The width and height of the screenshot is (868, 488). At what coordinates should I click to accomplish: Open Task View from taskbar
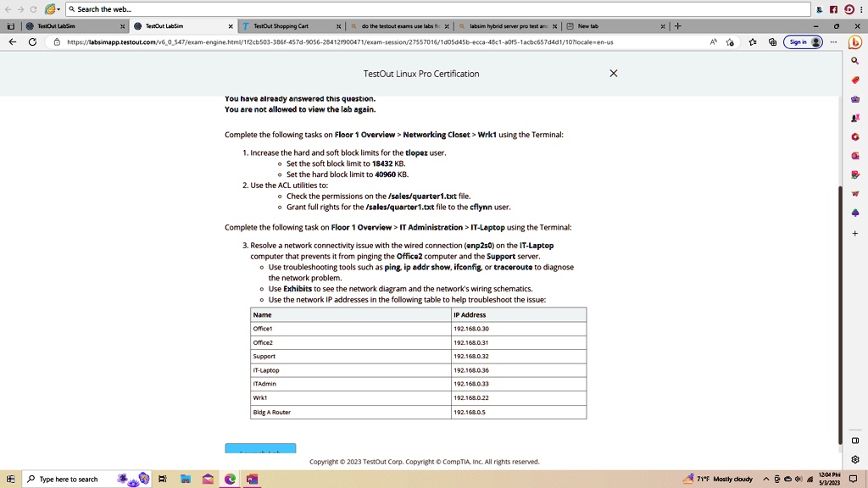163,480
